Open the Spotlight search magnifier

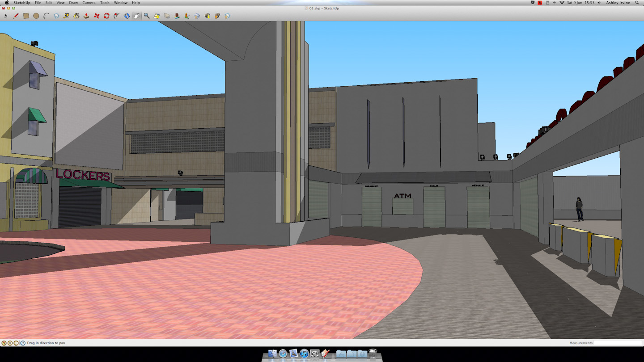(x=637, y=3)
